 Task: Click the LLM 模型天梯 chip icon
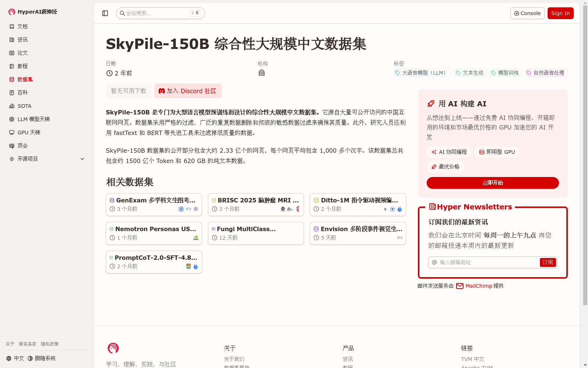pos(12,119)
